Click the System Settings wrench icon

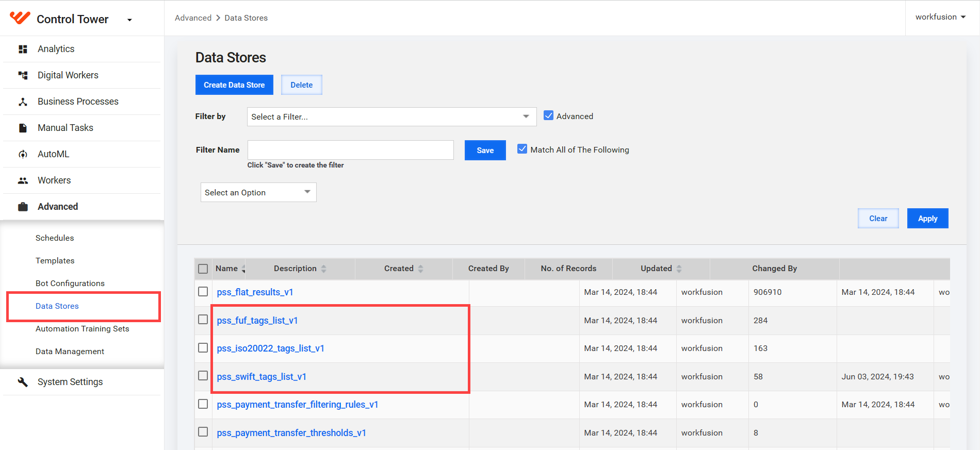(23, 382)
